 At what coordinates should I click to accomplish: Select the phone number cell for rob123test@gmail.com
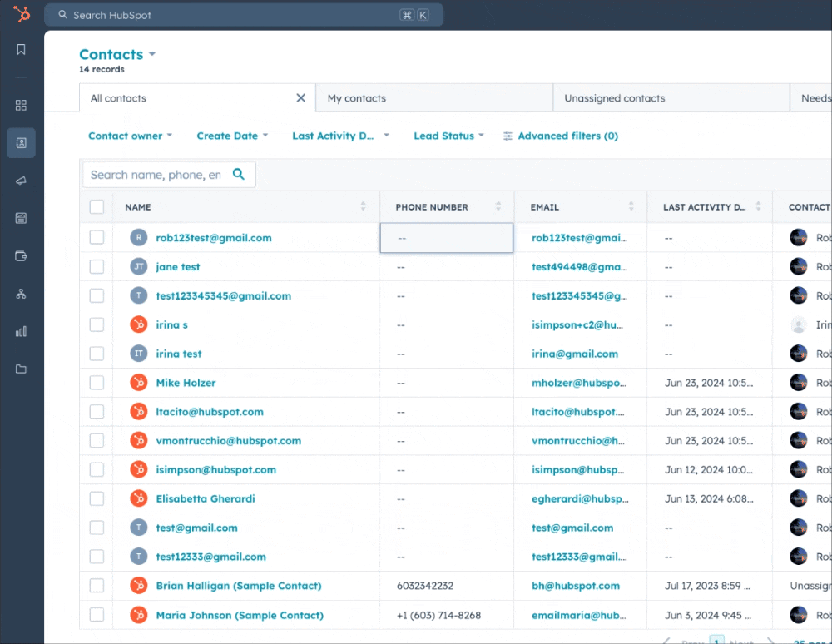(446, 238)
